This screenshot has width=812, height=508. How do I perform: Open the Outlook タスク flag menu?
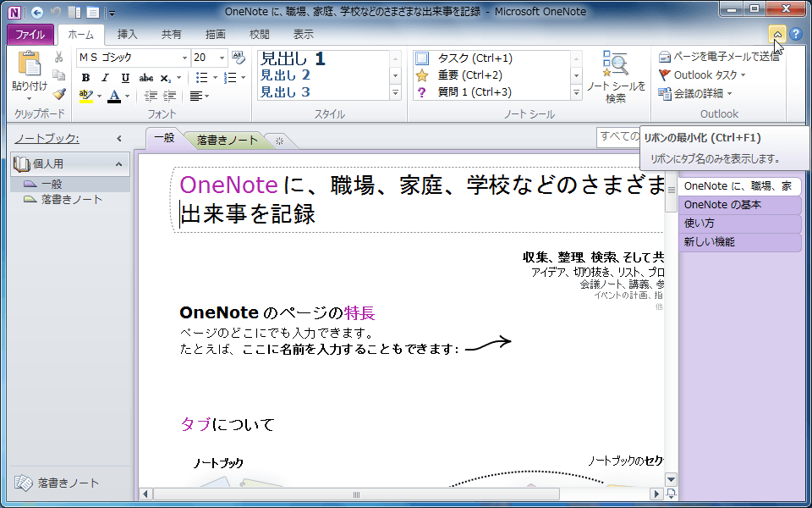702,75
